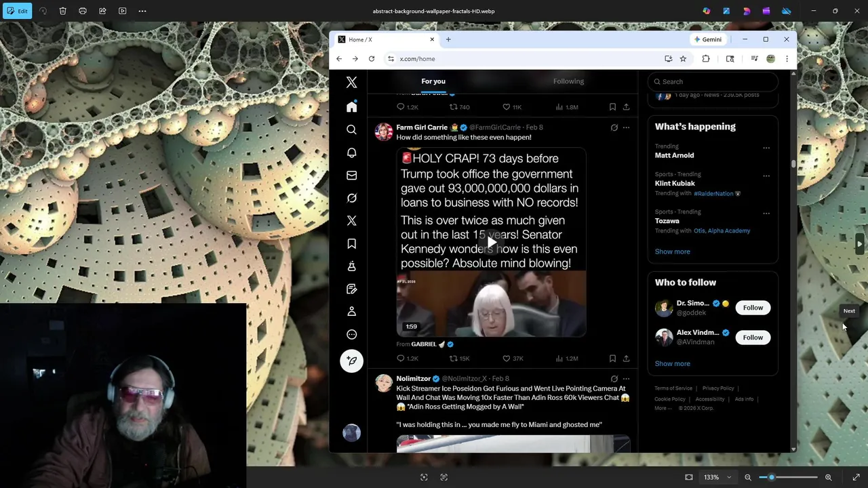Like Farm Girl Carrie's post with 37K likes

click(513, 359)
